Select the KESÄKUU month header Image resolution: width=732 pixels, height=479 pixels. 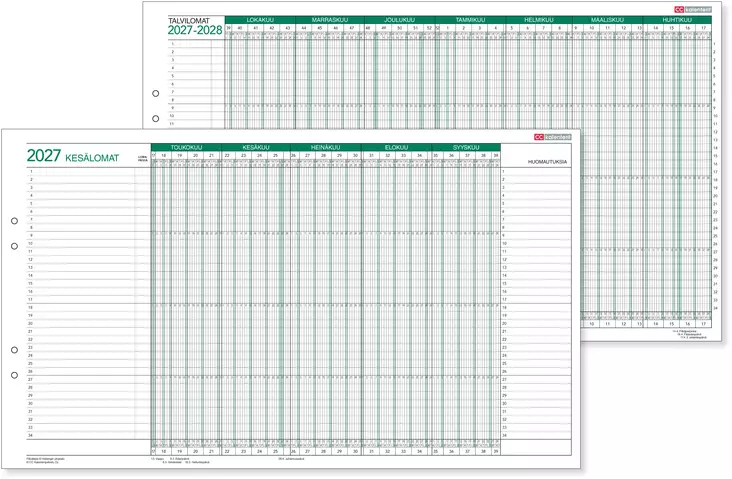[x=256, y=147]
